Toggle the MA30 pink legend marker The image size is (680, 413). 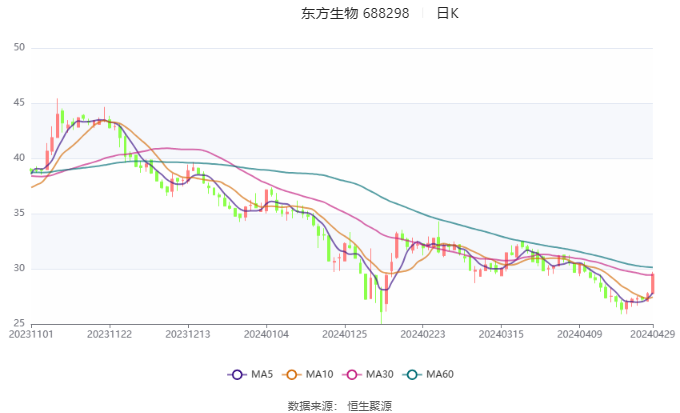coord(352,374)
